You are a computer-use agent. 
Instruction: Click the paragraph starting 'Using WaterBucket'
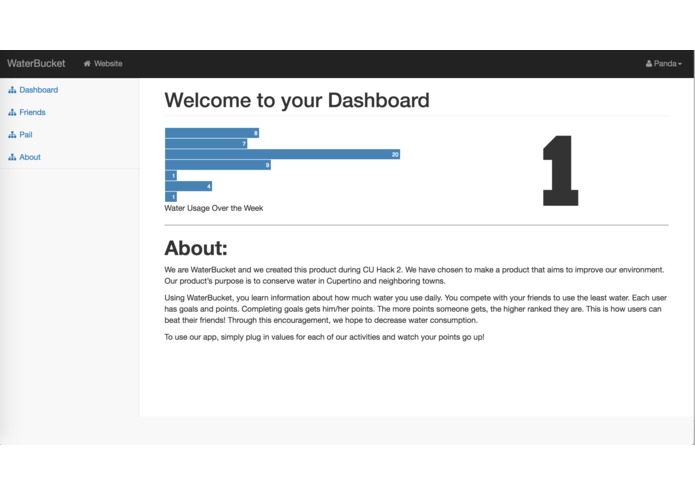(416, 309)
